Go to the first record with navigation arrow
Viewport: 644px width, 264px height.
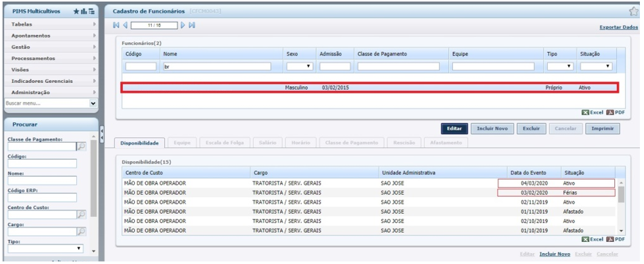115,25
